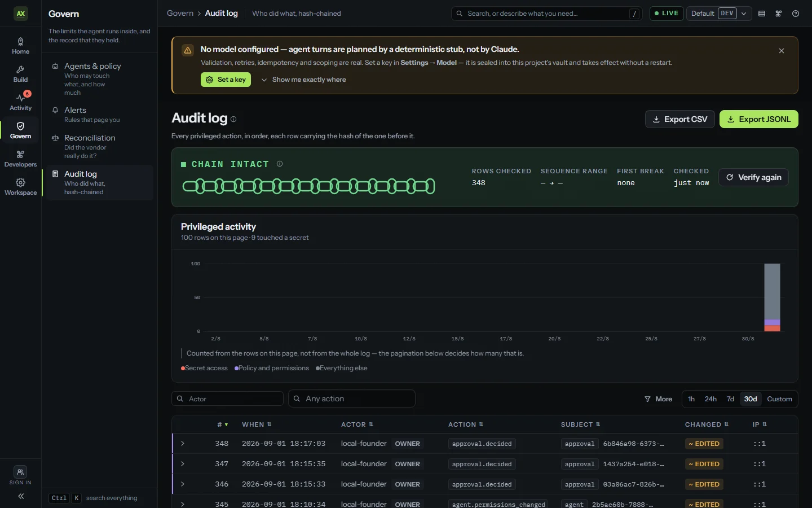812x508 pixels.
Task: Expand audit row 348
Action: 183,444
